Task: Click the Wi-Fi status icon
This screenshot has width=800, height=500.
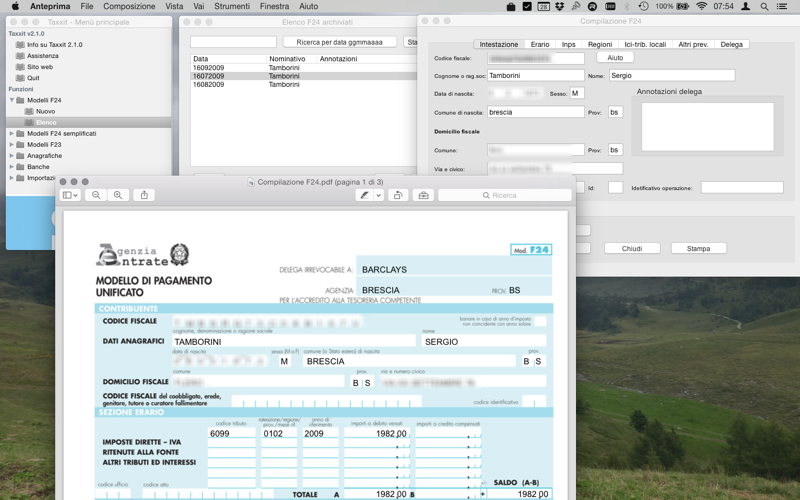Action: [702, 6]
